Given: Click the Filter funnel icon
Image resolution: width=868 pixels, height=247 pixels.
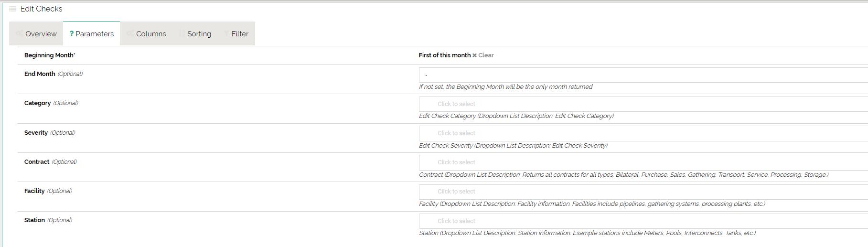Looking at the screenshot, I should point(226,33).
